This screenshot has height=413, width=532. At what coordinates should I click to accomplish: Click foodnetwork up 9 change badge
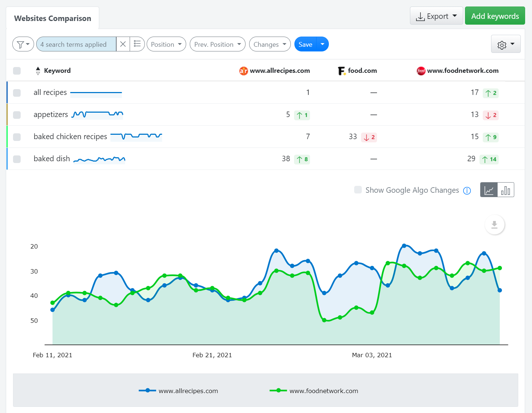(491, 137)
